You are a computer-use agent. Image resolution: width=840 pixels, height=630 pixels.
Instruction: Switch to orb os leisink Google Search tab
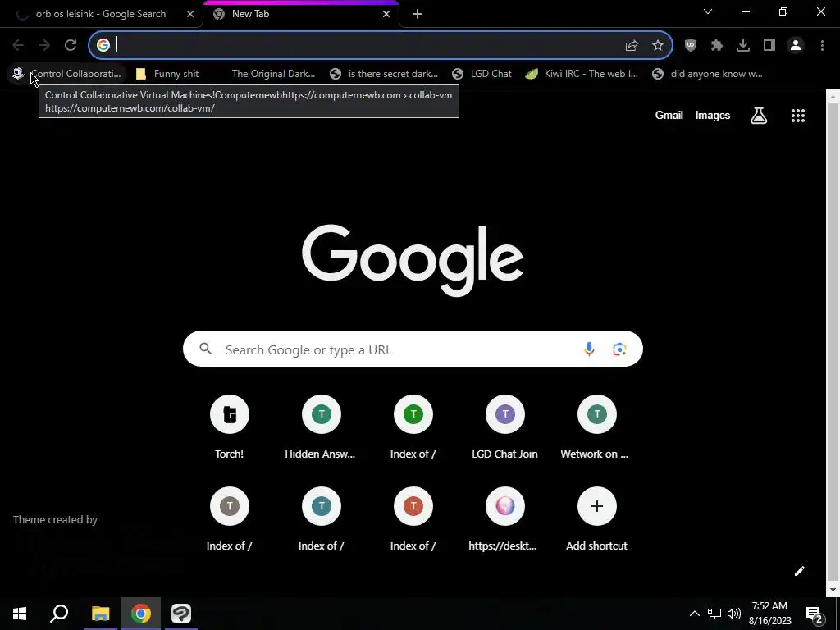(101, 15)
